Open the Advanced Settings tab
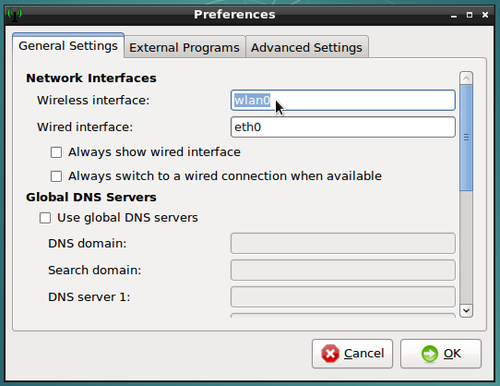Image resolution: width=500 pixels, height=386 pixels. (307, 47)
